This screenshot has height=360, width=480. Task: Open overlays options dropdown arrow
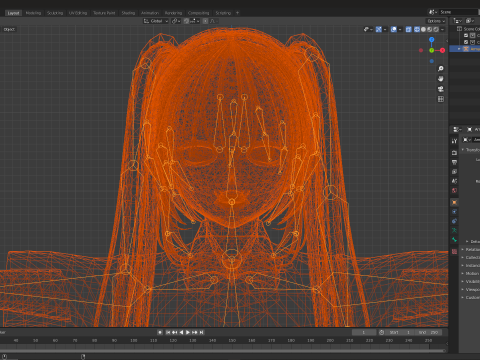click(x=400, y=29)
